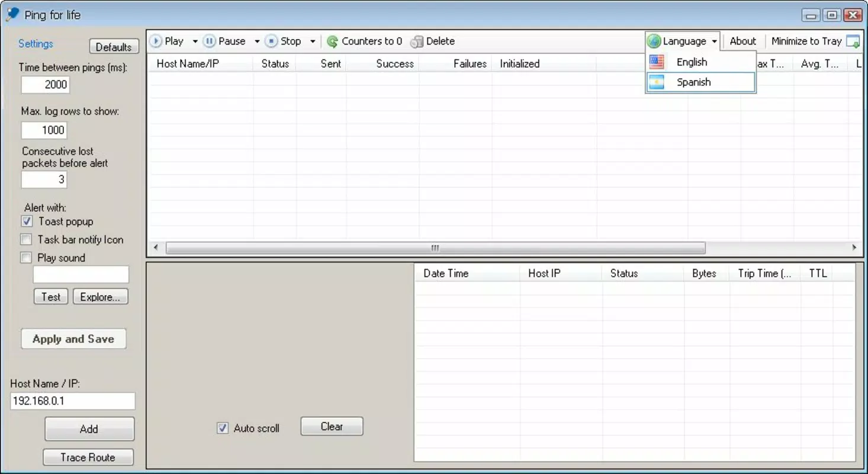Click the Max. log rows input field

pyautogui.click(x=44, y=130)
